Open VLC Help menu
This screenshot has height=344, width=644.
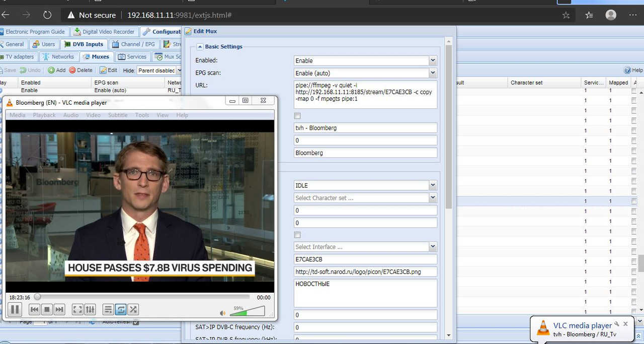[x=182, y=115]
